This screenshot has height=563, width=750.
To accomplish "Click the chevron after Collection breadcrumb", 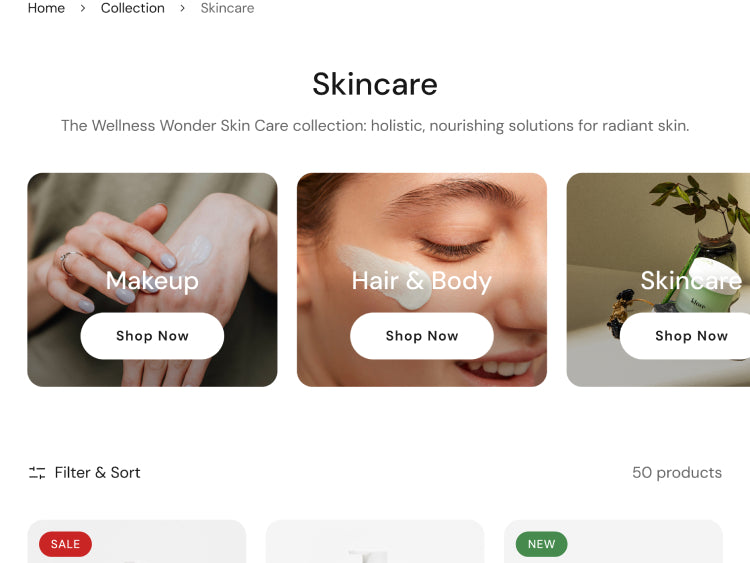I will (x=182, y=8).
